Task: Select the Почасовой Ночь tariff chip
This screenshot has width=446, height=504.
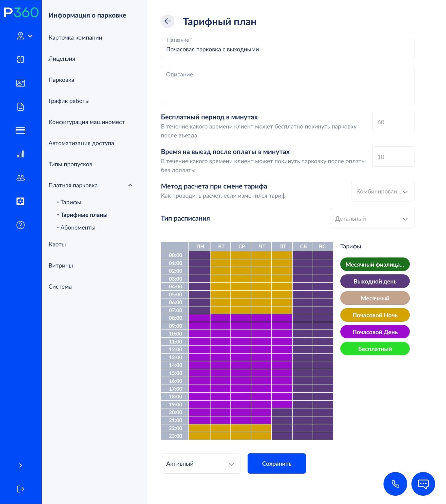Action: pos(375,315)
